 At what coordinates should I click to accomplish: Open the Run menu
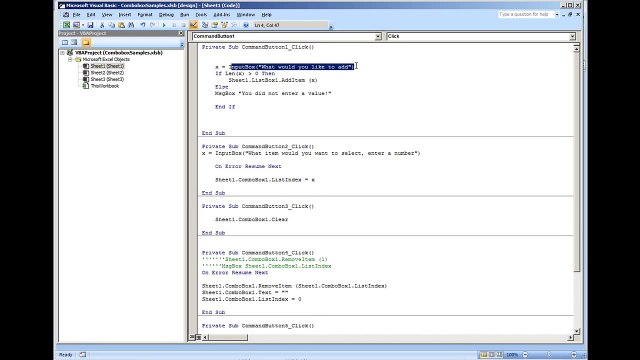(x=184, y=15)
